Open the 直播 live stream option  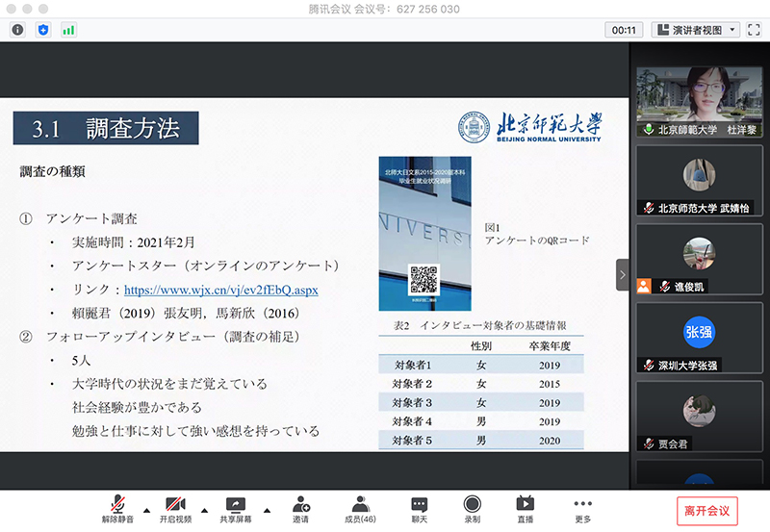point(526,509)
